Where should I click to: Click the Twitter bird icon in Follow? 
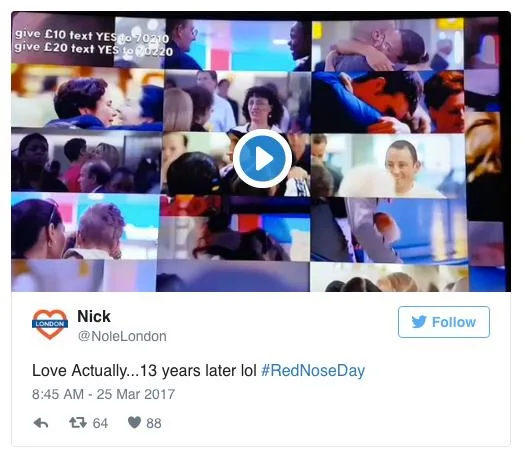click(x=419, y=322)
